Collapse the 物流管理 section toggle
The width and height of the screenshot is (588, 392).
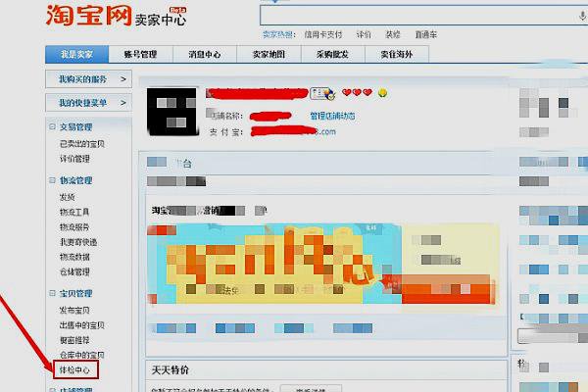point(53,180)
